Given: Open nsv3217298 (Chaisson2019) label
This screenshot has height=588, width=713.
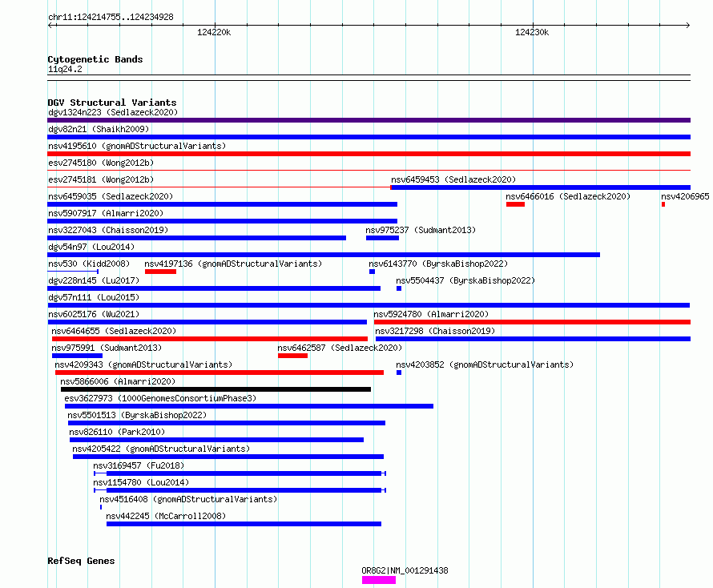Looking at the screenshot, I should point(435,331).
